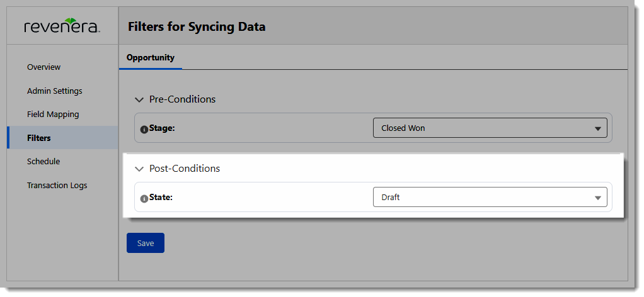The width and height of the screenshot is (644, 297).
Task: Click the down arrow in the Stage field
Action: coord(598,129)
